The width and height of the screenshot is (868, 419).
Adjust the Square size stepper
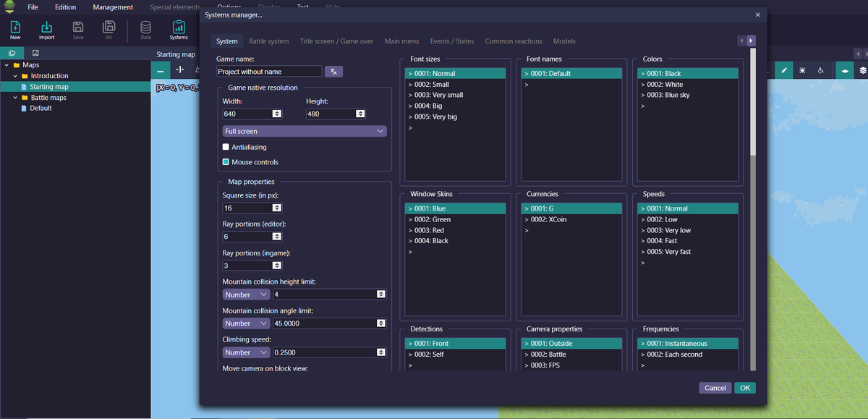tap(276, 208)
